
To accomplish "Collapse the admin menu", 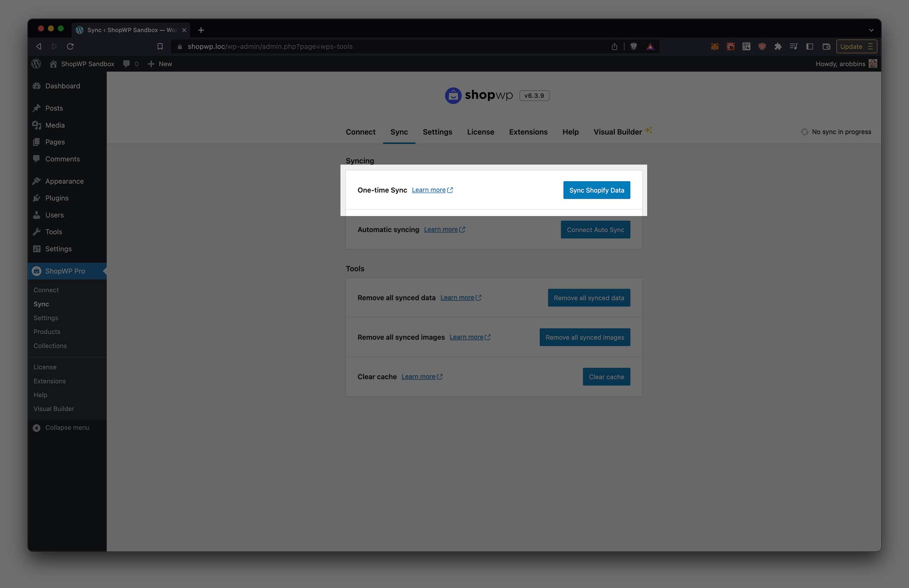I will coord(61,428).
